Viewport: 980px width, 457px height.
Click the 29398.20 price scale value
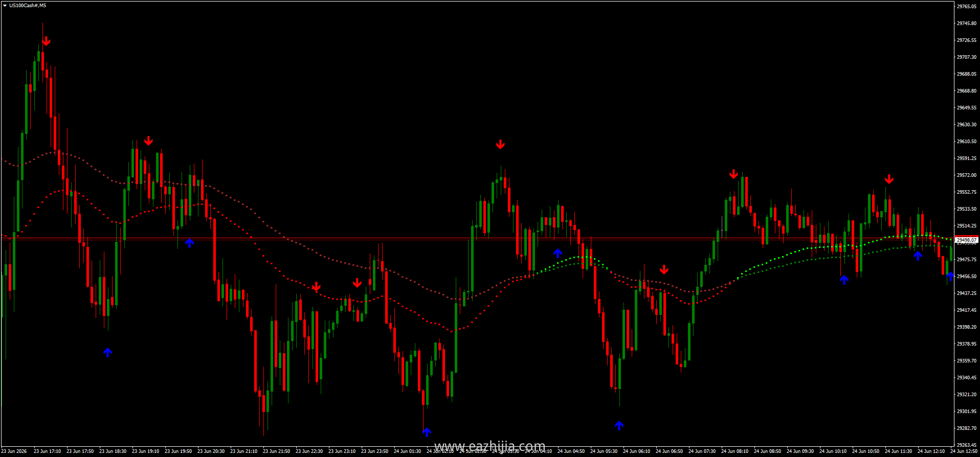tap(967, 327)
